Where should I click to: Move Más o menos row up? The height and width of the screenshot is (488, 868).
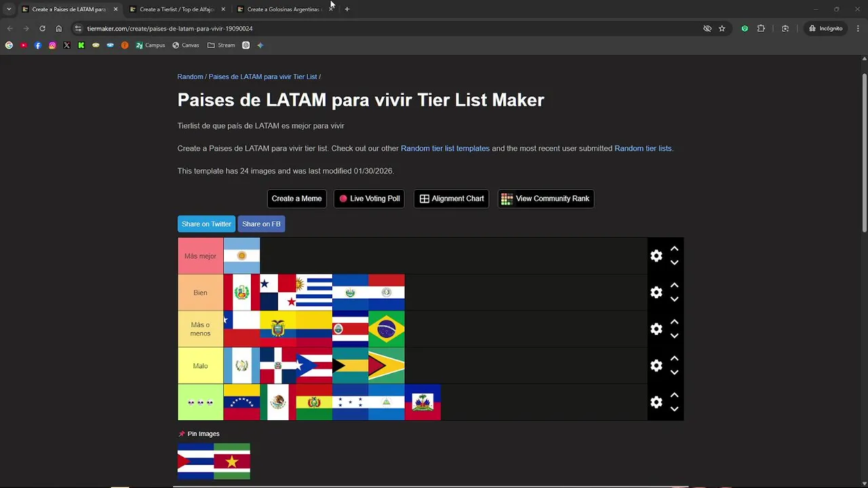coord(674,322)
